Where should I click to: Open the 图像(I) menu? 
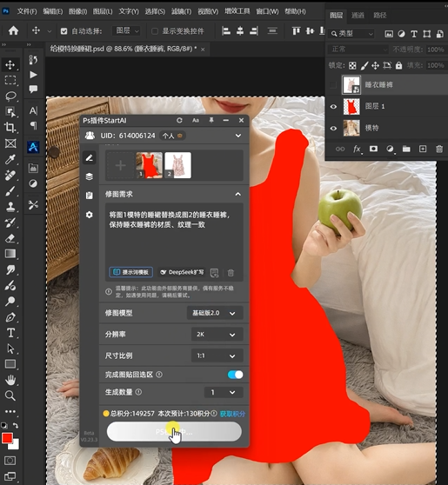77,11
